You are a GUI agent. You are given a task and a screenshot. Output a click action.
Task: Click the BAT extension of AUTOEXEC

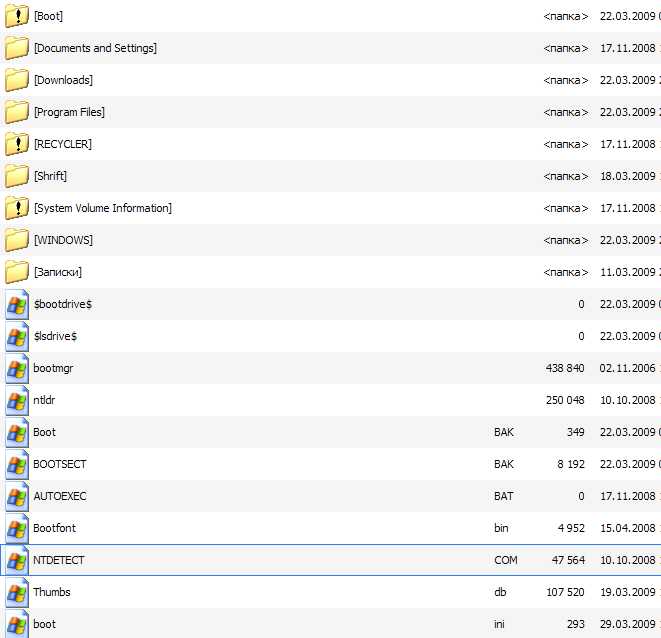point(504,497)
